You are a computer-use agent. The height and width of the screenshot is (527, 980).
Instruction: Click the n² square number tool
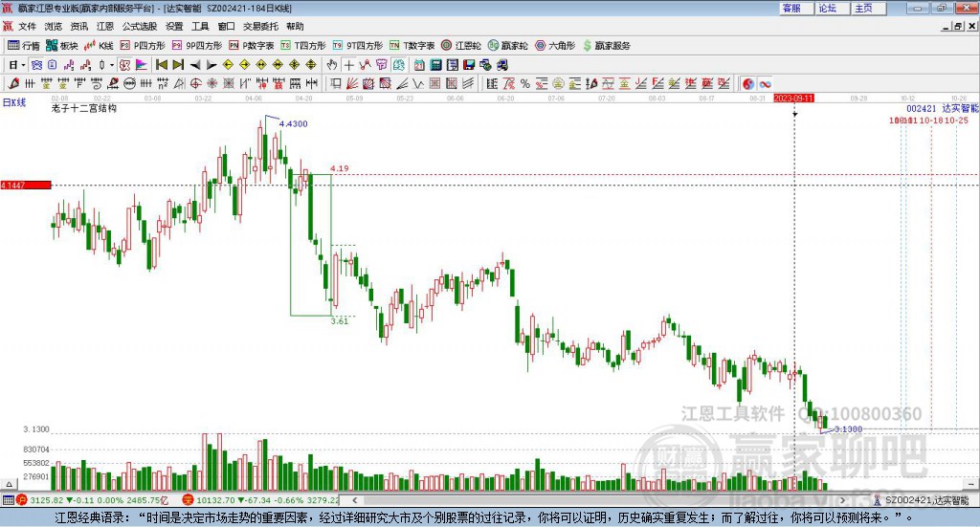(x=163, y=83)
